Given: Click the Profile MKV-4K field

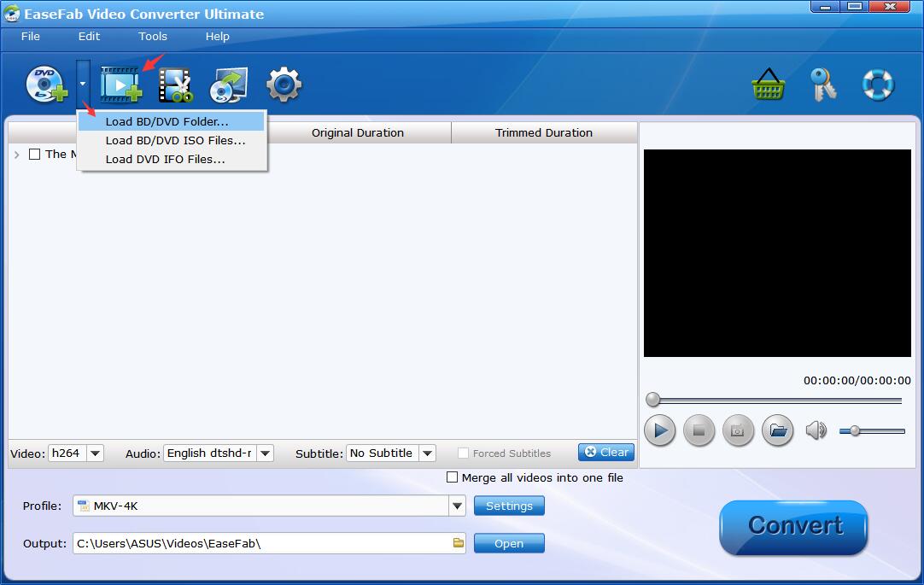Looking at the screenshot, I should pos(261,506).
